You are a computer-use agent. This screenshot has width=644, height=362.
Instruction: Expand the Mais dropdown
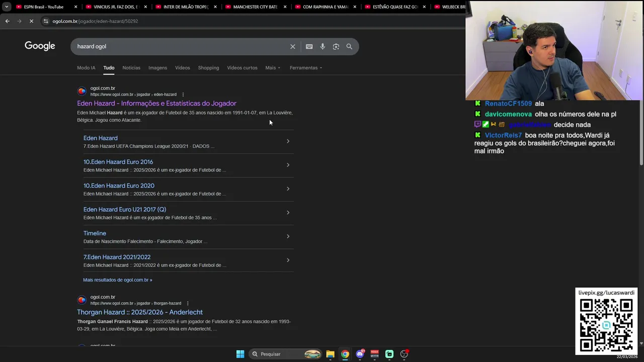(x=273, y=68)
